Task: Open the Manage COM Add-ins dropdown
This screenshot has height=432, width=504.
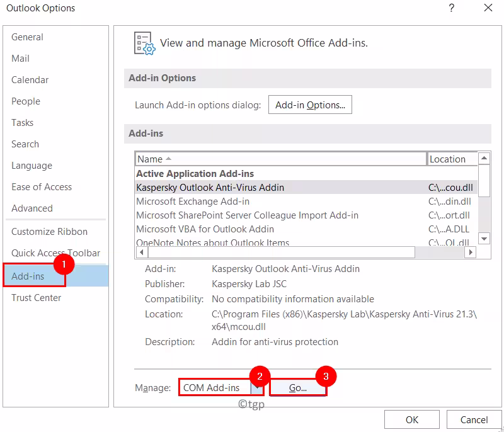Action: tap(257, 388)
